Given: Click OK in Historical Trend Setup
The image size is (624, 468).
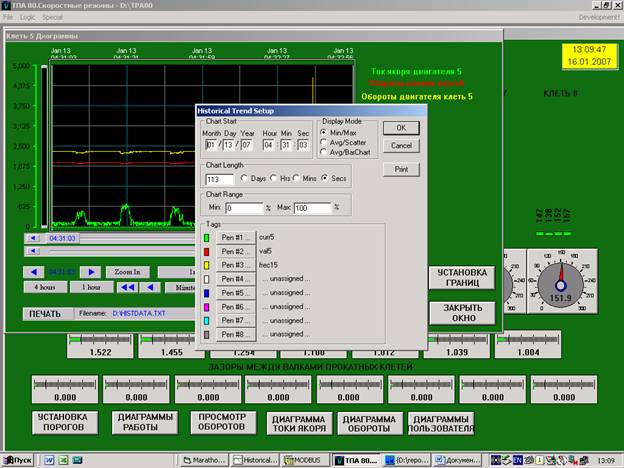Looking at the screenshot, I should [401, 128].
